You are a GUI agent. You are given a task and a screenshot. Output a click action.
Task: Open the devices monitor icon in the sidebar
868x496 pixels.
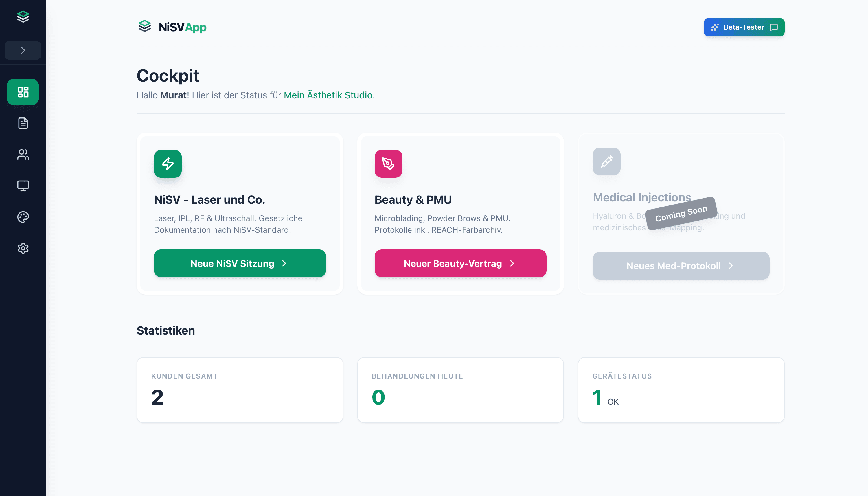[x=23, y=186]
